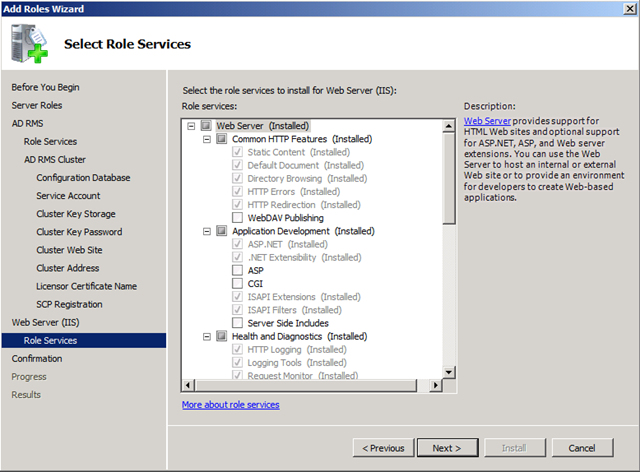Toggle the Common HTTP Features checkbox
The height and width of the screenshot is (472, 640).
[x=222, y=139]
